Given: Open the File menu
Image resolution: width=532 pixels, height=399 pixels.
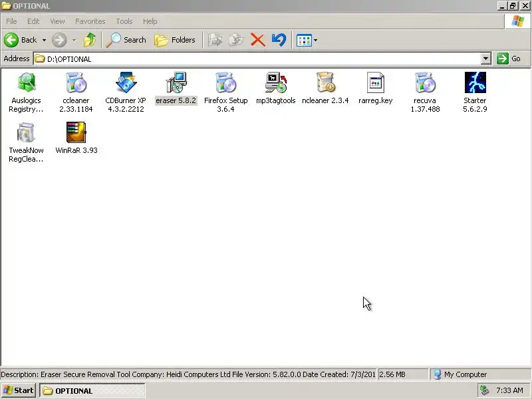Looking at the screenshot, I should (11, 21).
